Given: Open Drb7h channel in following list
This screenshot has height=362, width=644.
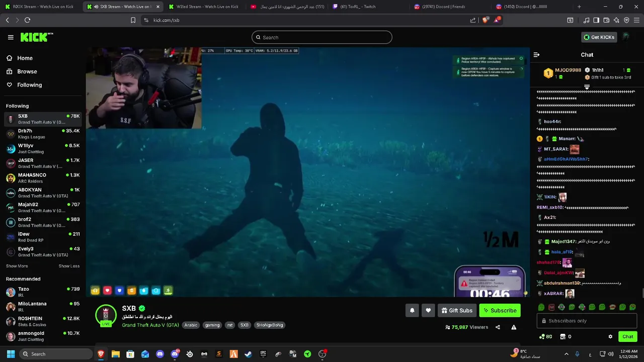Looking at the screenshot, I should point(43,134).
